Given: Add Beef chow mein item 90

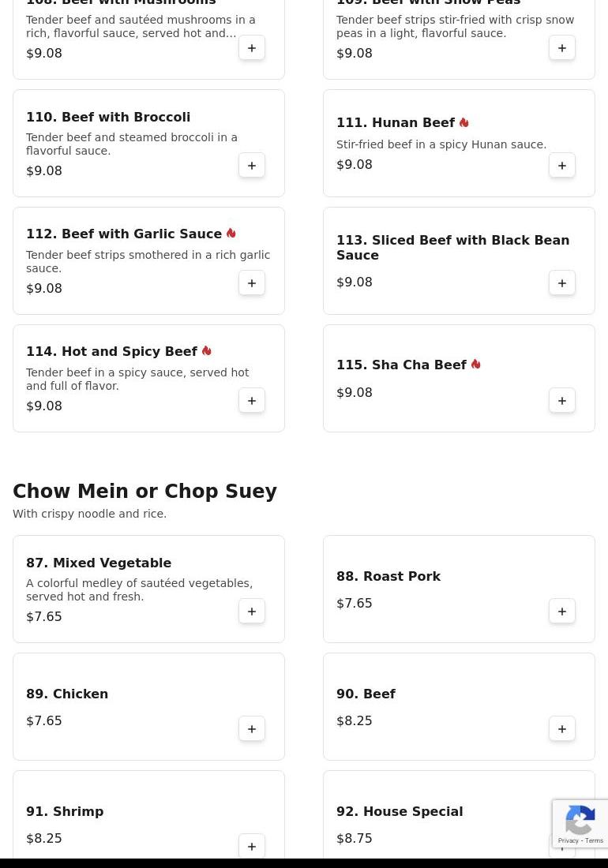Looking at the screenshot, I should tap(562, 728).
